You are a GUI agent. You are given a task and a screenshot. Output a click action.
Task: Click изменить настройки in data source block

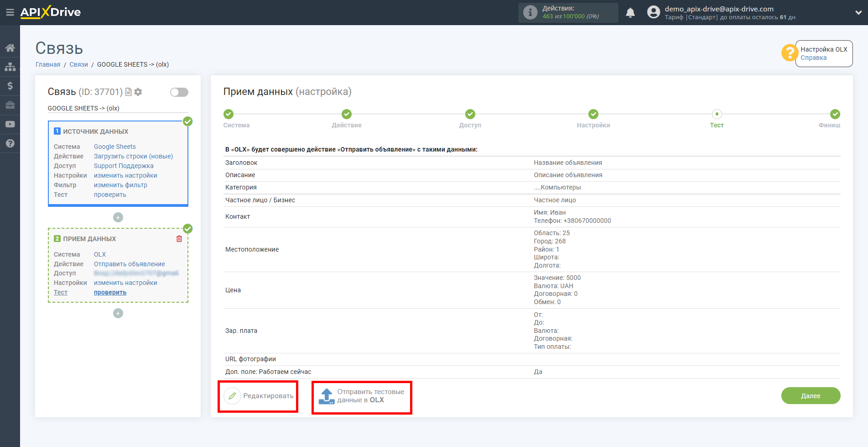(x=125, y=175)
